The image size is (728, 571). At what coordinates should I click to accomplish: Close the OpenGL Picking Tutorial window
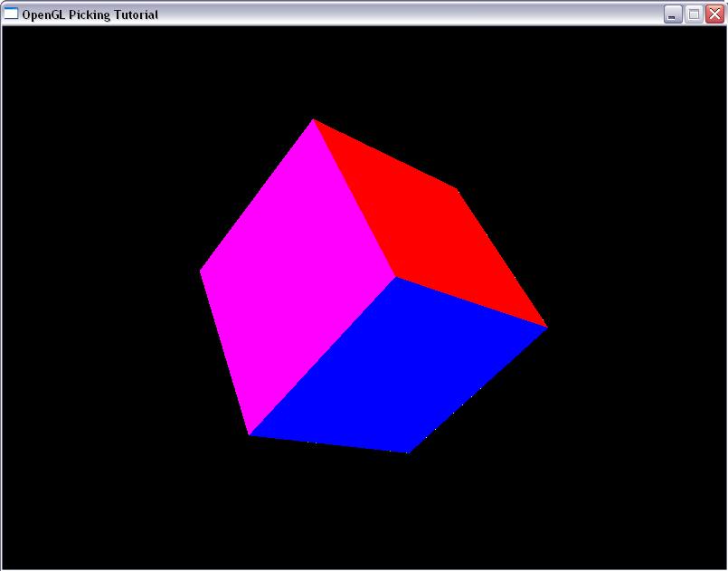714,14
